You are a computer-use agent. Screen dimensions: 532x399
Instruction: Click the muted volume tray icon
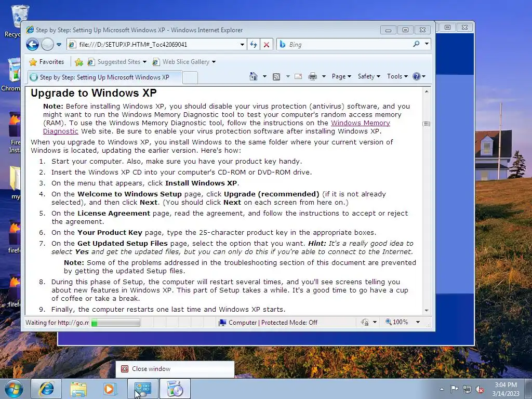[480, 389]
